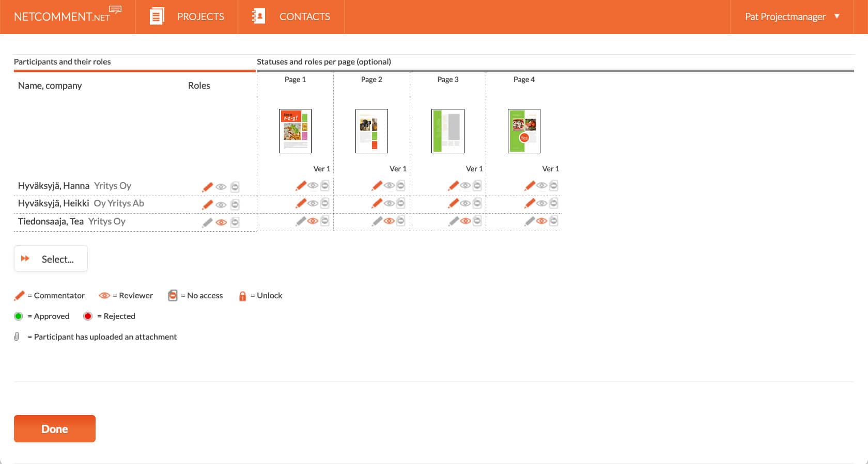Viewport: 868px width, 464px height.
Task: Open the green Page 4 thumbnail
Action: (x=524, y=131)
